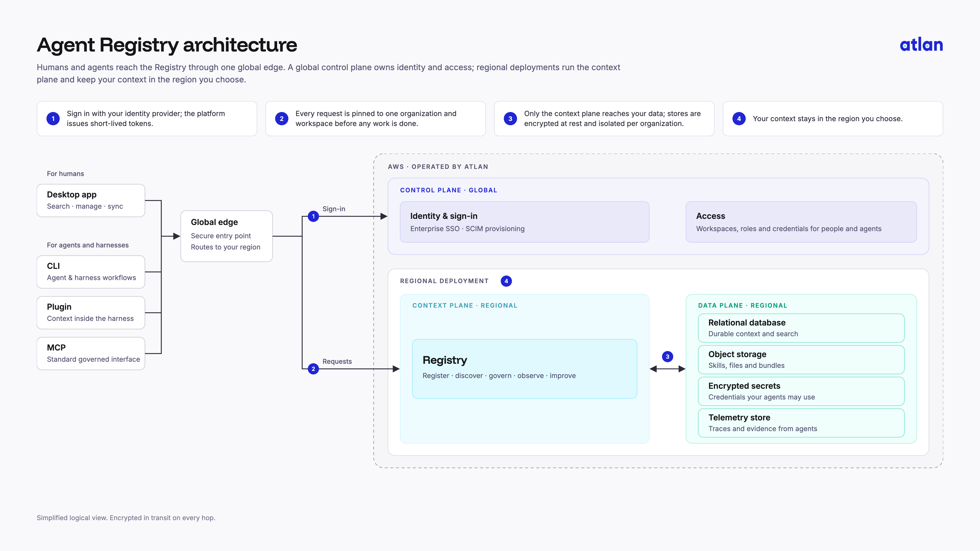
Task: Click "Traces and evidence from agents" text
Action: click(x=762, y=429)
